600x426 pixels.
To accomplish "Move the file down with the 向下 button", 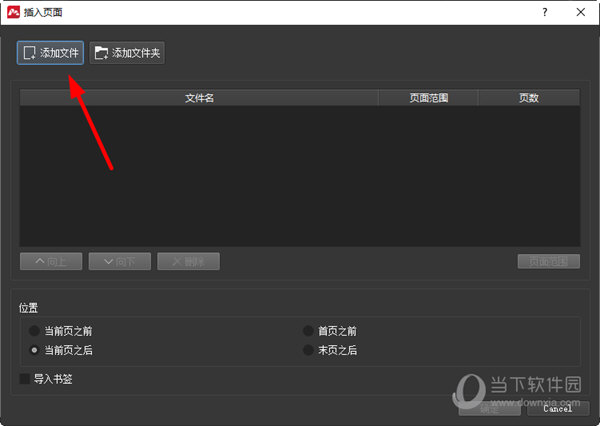I will 120,261.
